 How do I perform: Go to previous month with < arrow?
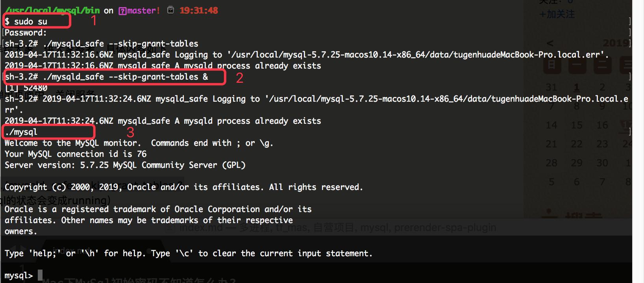pyautogui.click(x=550, y=43)
